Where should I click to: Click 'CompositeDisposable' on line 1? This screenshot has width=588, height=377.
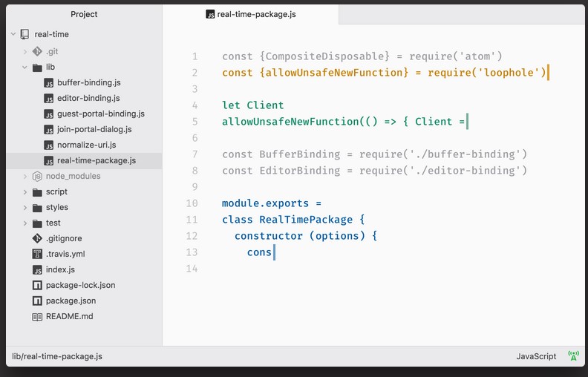click(324, 56)
